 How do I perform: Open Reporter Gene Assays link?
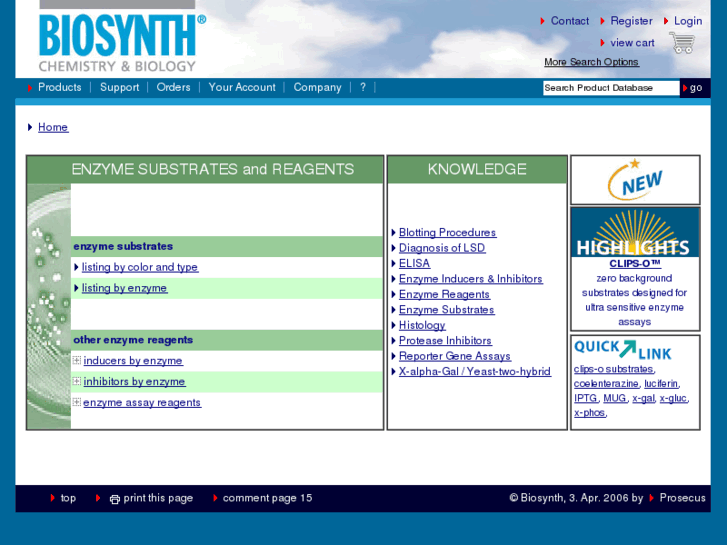point(455,356)
